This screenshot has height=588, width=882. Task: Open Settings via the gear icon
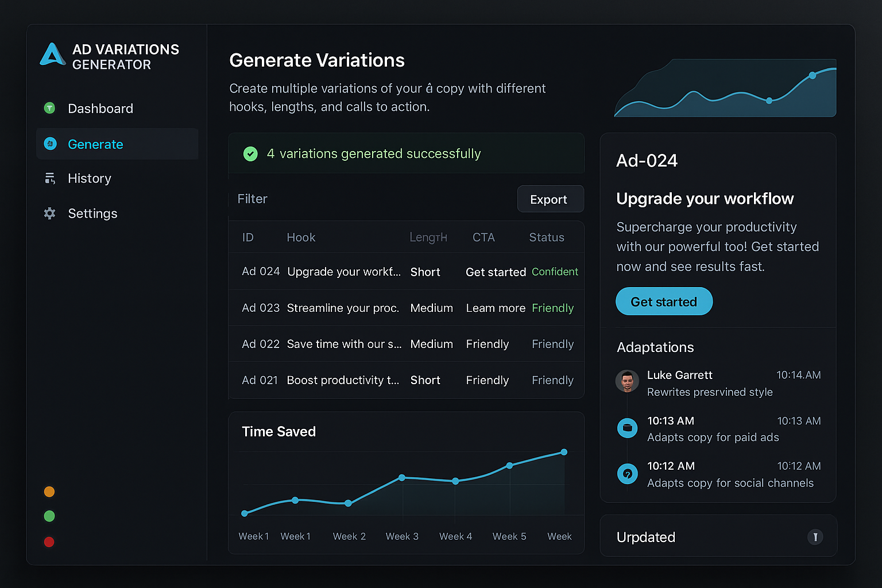[x=49, y=213]
